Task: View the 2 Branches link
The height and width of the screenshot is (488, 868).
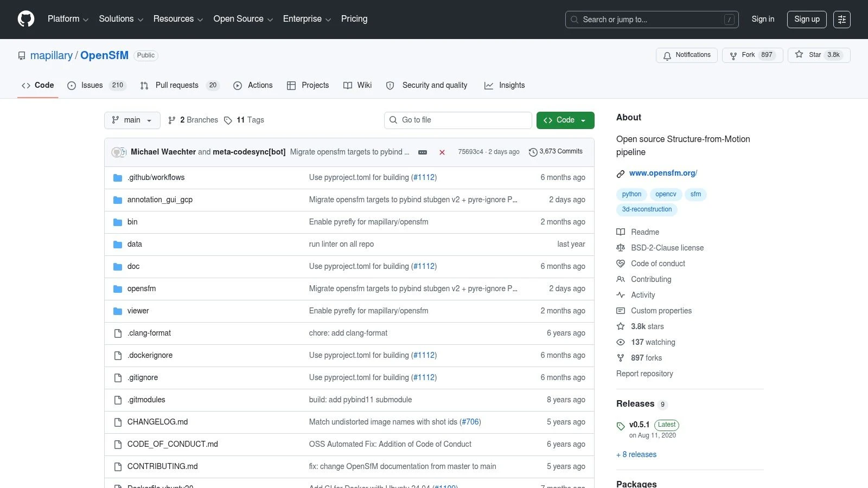Action: pos(193,120)
